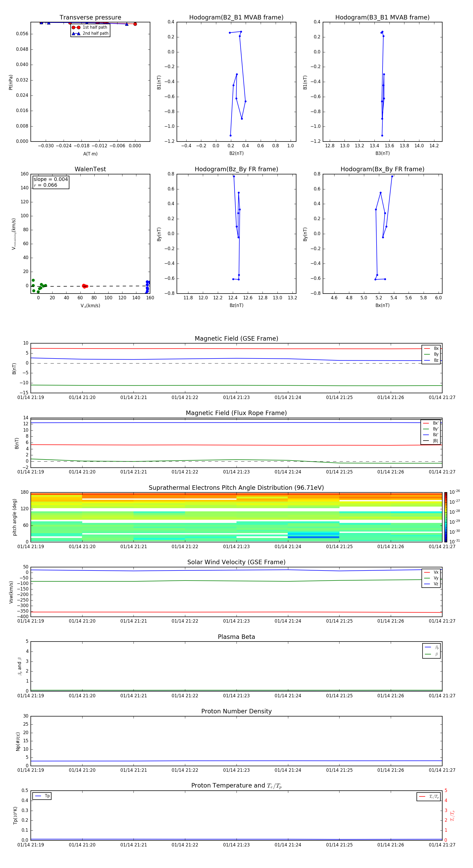This screenshot has width=473, height=868.
Task: Click the 'Hodogram(B3_B1 MVAB frame)' title
Action: [382, 18]
